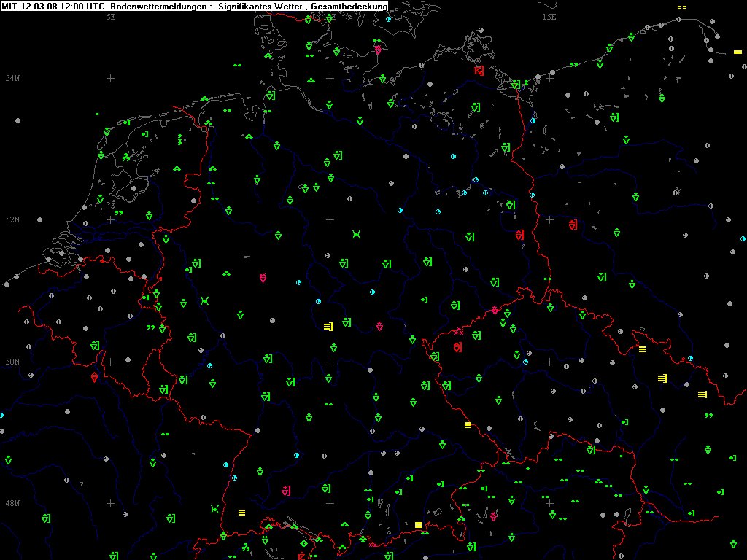Select the yellow fog symbol on the German-Czech border

pos(468,424)
